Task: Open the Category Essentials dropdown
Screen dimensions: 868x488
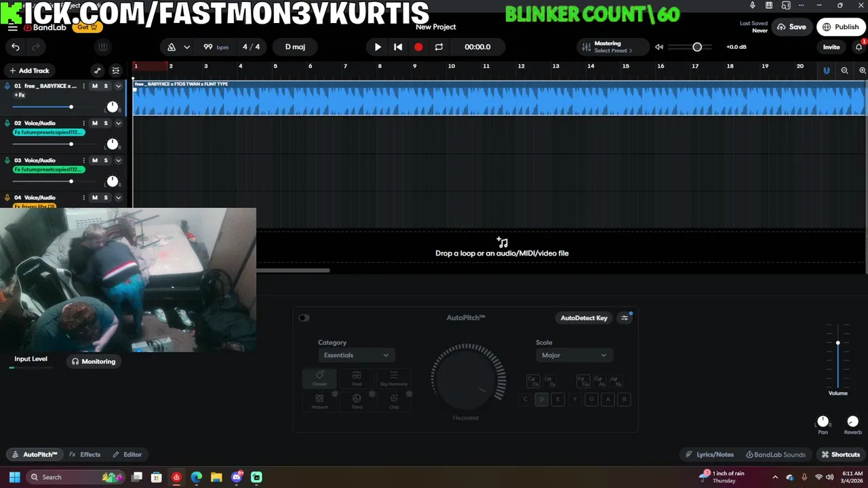Action: point(356,355)
